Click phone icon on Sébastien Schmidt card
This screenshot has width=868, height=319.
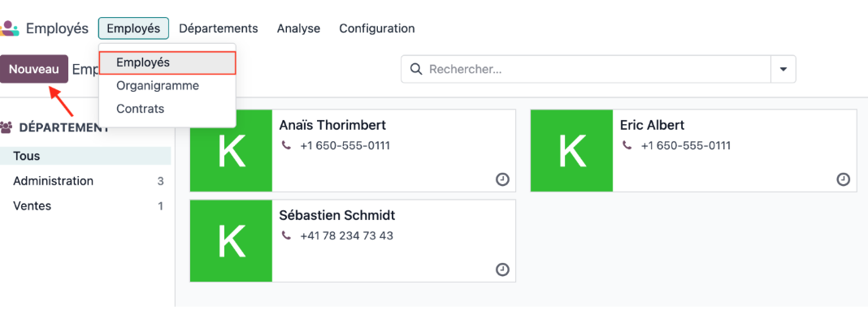pyautogui.click(x=286, y=235)
